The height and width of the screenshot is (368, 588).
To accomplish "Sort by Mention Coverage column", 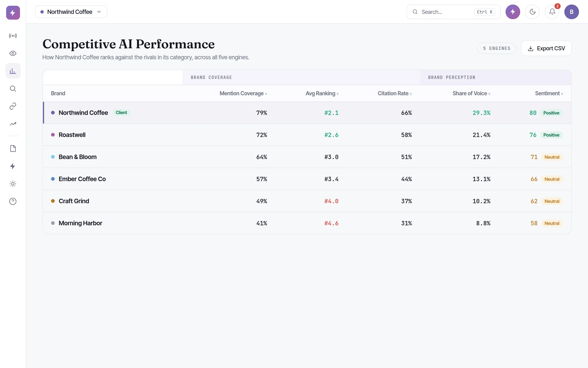I will [x=243, y=93].
